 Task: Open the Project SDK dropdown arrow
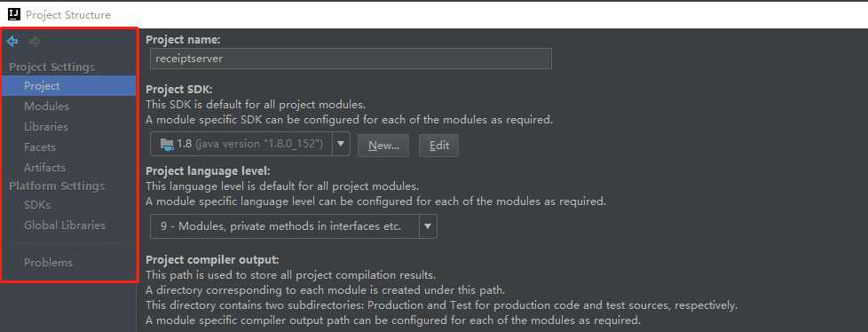point(341,145)
